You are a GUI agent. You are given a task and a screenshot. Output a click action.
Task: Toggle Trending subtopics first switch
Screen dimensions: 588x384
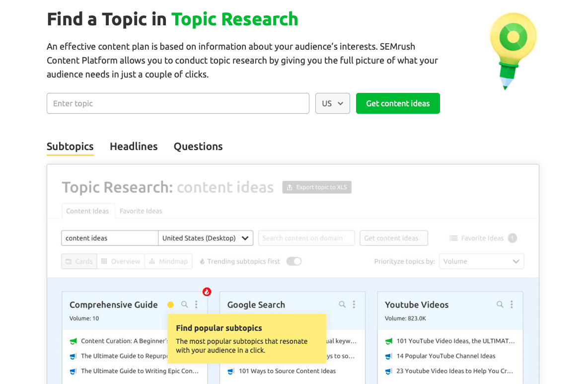(x=294, y=261)
